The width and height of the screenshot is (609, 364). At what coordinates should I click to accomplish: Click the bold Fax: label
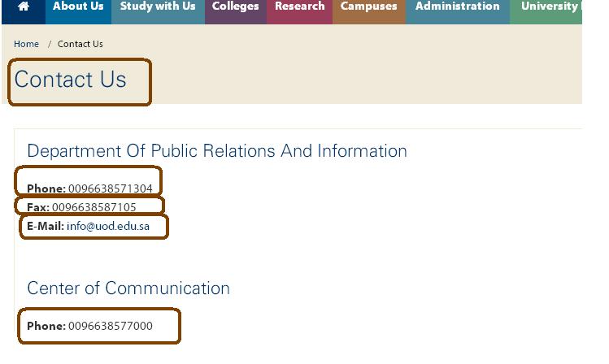click(x=38, y=207)
